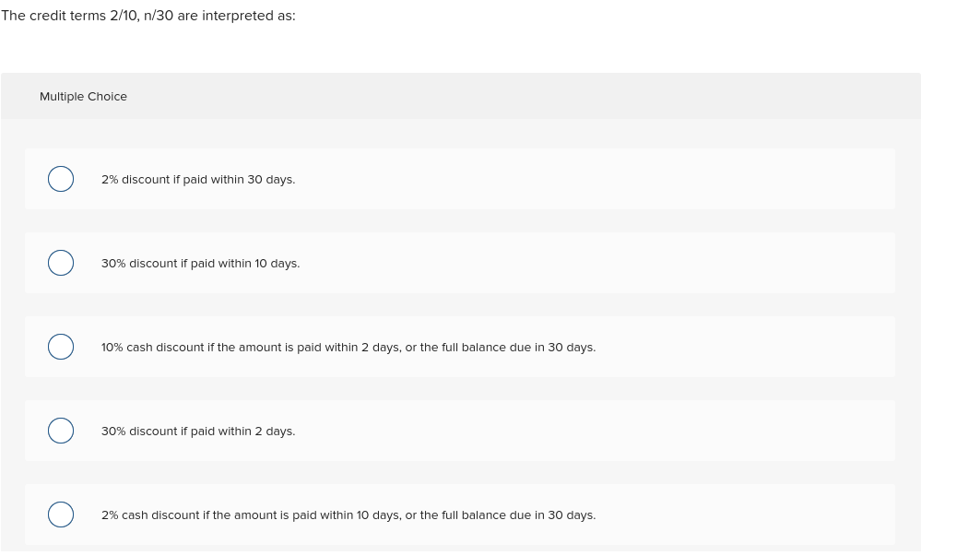This screenshot has width=980, height=556.
Task: Click the 'Multiple Choice' header label
Action: (x=83, y=96)
